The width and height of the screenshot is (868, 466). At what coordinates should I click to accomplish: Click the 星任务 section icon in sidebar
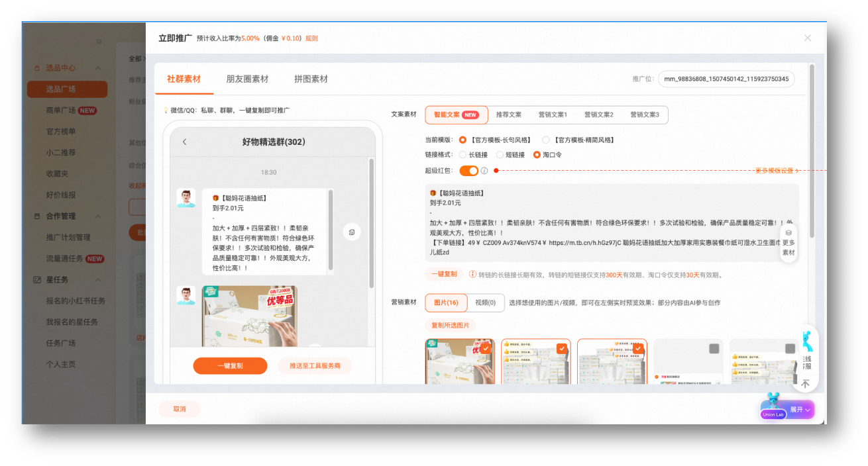tap(38, 279)
